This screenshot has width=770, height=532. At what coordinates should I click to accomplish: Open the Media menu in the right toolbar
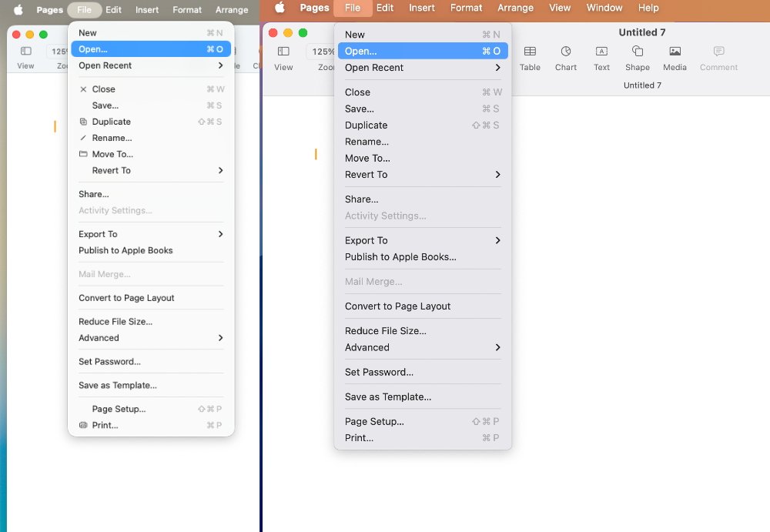point(675,51)
